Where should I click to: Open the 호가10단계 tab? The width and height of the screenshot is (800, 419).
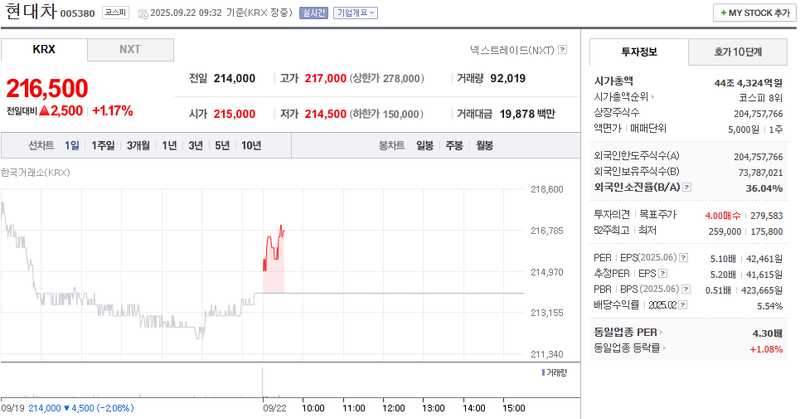coord(738,52)
